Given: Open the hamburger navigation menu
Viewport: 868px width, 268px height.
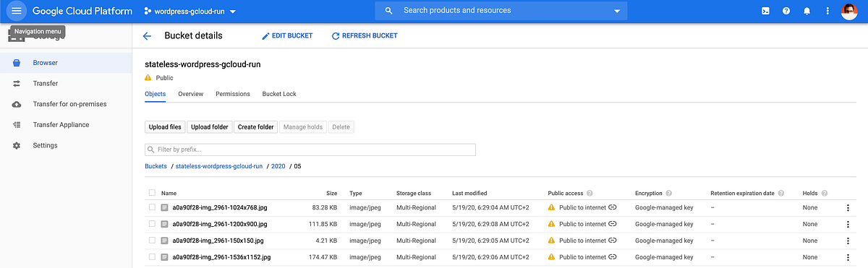Looking at the screenshot, I should [17, 11].
